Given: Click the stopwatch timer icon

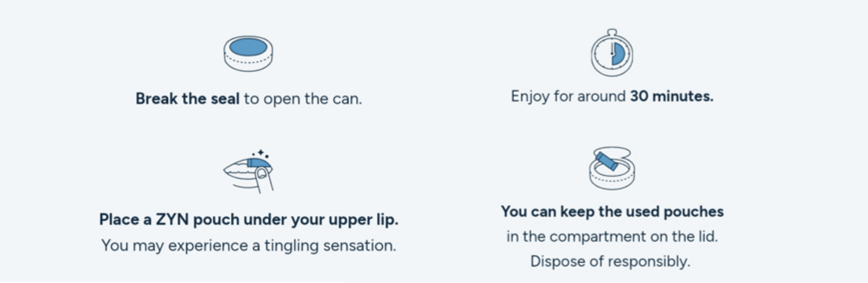Looking at the screenshot, I should point(612,54).
